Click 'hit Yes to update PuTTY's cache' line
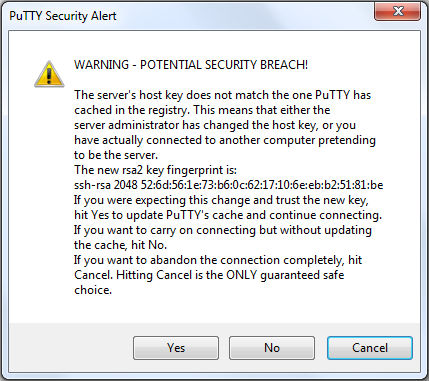This screenshot has height=381, width=429. tap(228, 215)
